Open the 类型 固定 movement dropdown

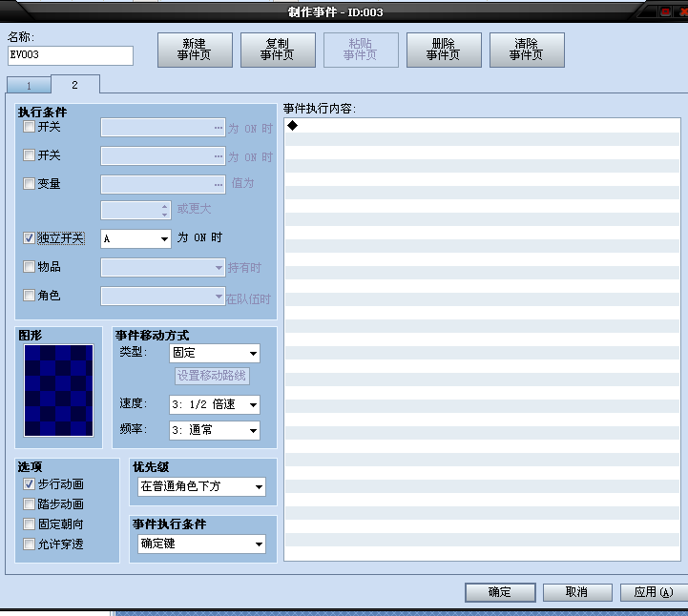tap(214, 354)
